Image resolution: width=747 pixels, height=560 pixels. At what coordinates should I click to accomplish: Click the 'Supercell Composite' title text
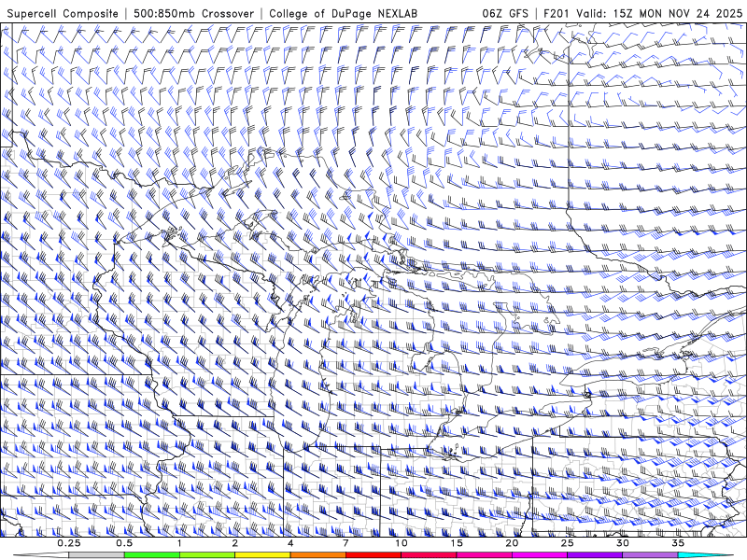click(63, 13)
